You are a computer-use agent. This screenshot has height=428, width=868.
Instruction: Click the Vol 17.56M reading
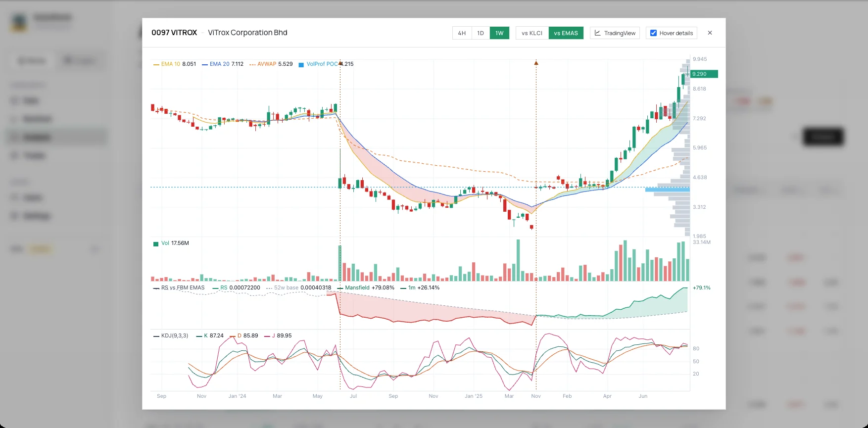[x=175, y=243]
